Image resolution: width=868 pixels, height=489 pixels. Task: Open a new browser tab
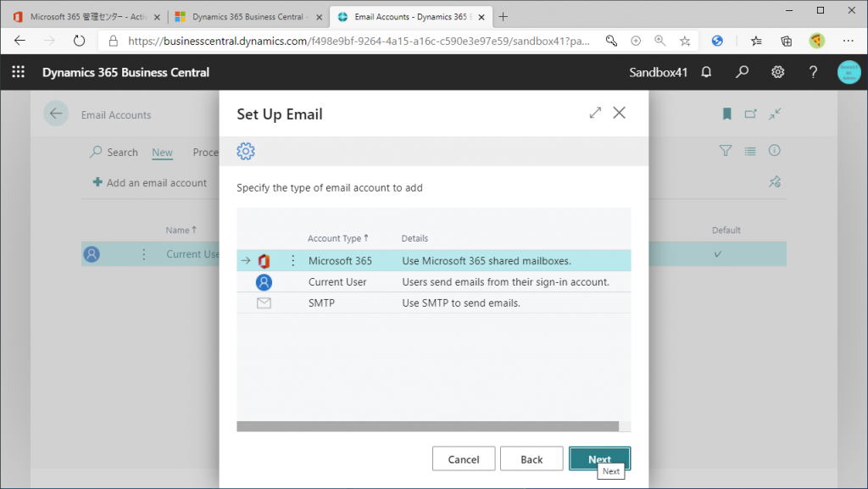503,17
